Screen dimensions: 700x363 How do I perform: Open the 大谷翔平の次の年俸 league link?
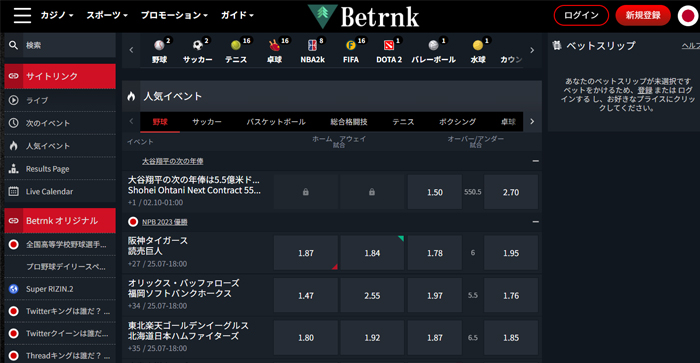(x=172, y=161)
